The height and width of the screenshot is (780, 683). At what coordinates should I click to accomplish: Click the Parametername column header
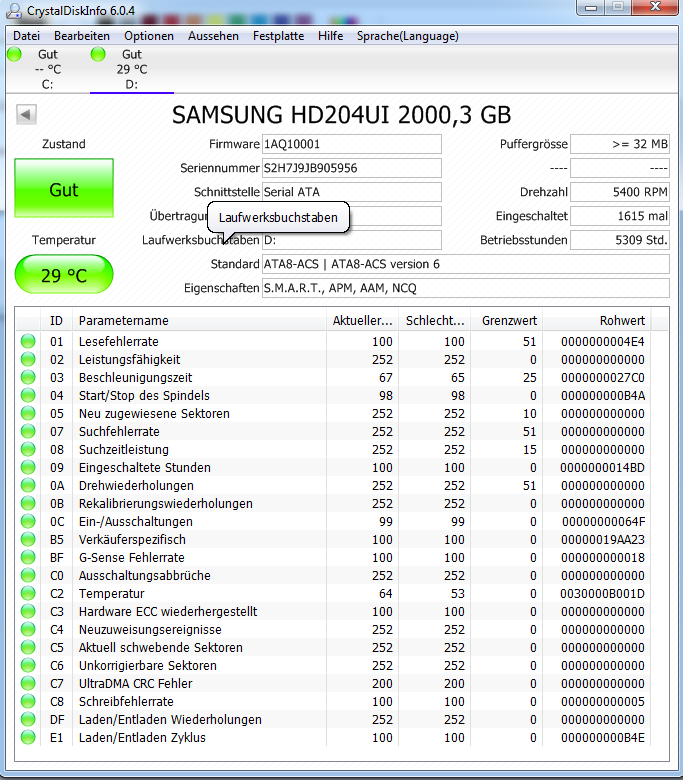pyautogui.click(x=199, y=321)
